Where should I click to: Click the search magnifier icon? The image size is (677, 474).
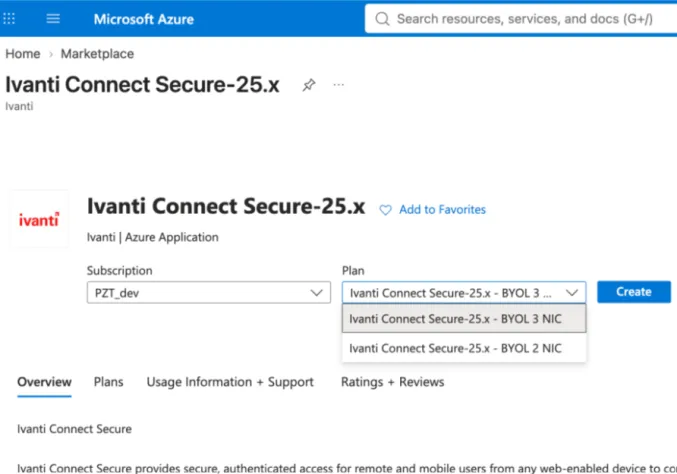(382, 19)
